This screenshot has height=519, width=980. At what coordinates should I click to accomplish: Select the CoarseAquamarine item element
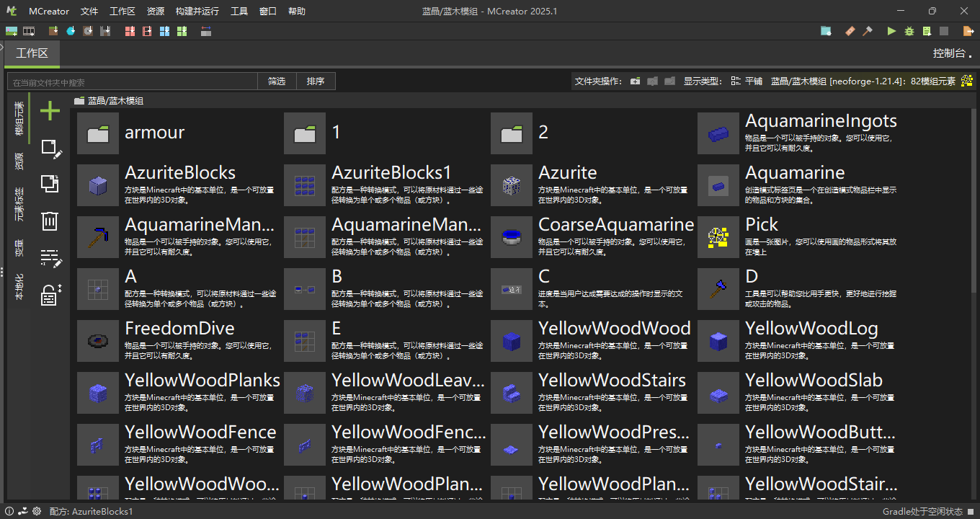(x=594, y=237)
